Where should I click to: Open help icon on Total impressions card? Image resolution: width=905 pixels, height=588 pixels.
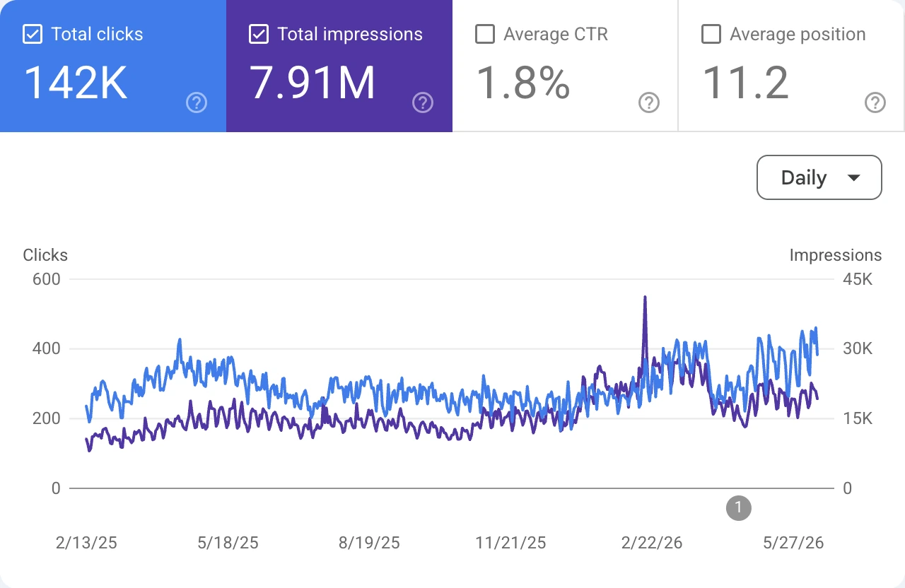click(423, 103)
